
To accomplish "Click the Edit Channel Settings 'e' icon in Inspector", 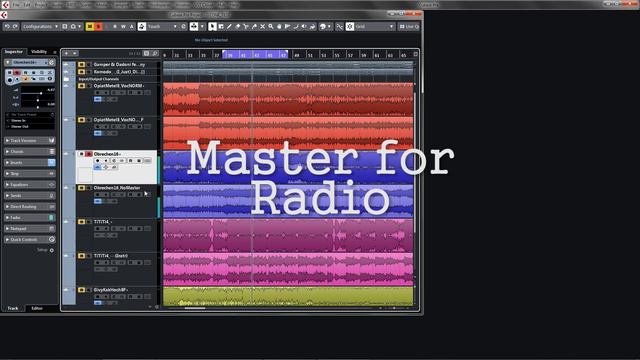I will click(x=51, y=62).
